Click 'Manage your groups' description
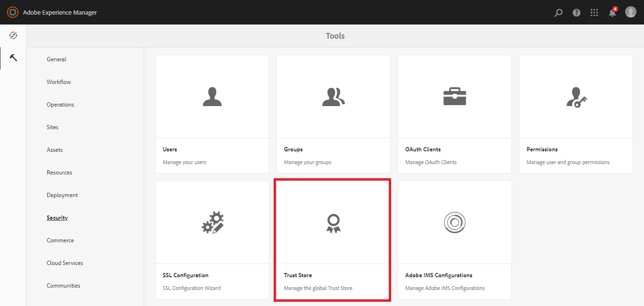 (308, 162)
